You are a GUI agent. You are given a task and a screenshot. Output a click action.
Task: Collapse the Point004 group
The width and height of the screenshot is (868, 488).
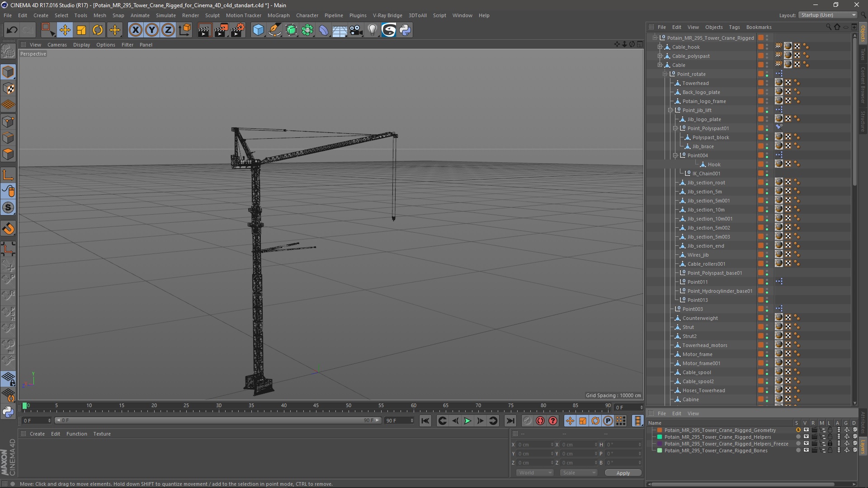point(675,155)
